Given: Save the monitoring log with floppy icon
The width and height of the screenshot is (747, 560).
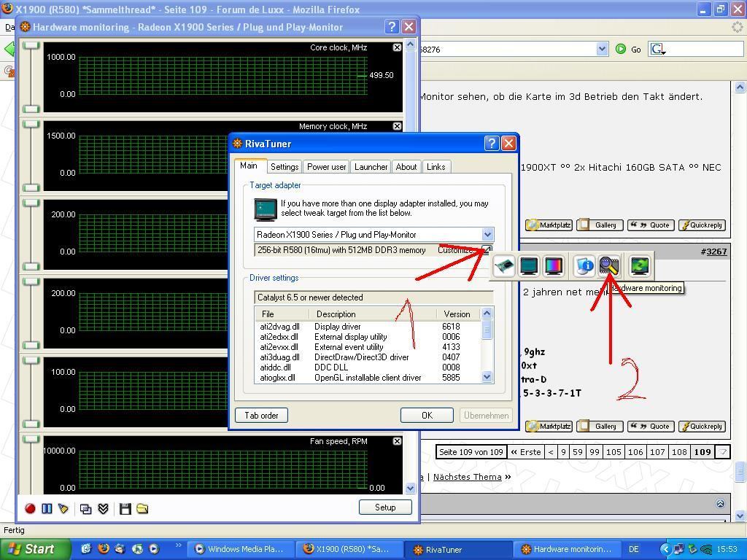Looking at the screenshot, I should pos(125,509).
